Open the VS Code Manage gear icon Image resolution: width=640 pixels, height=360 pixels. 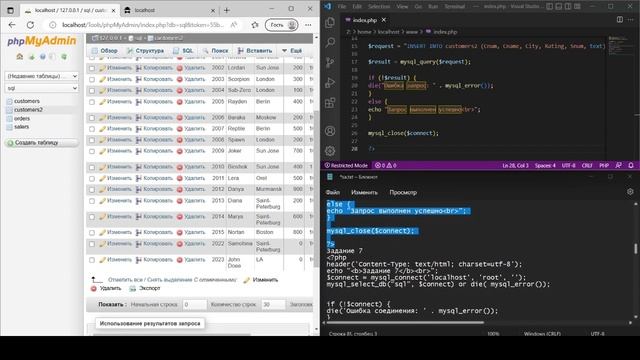click(x=330, y=151)
